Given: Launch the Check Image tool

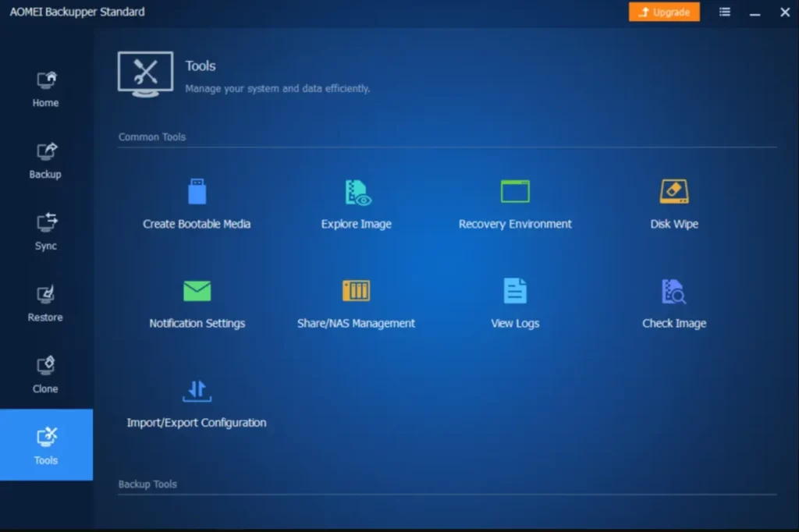Looking at the screenshot, I should coord(674,303).
